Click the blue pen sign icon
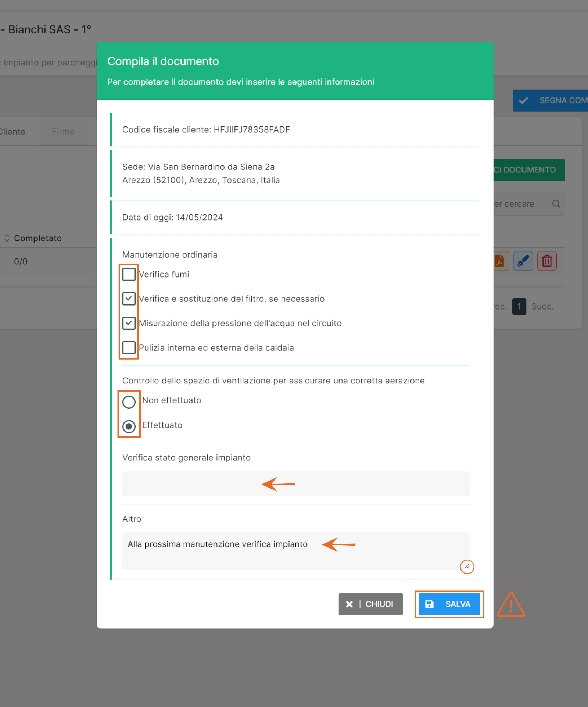 coord(523,261)
